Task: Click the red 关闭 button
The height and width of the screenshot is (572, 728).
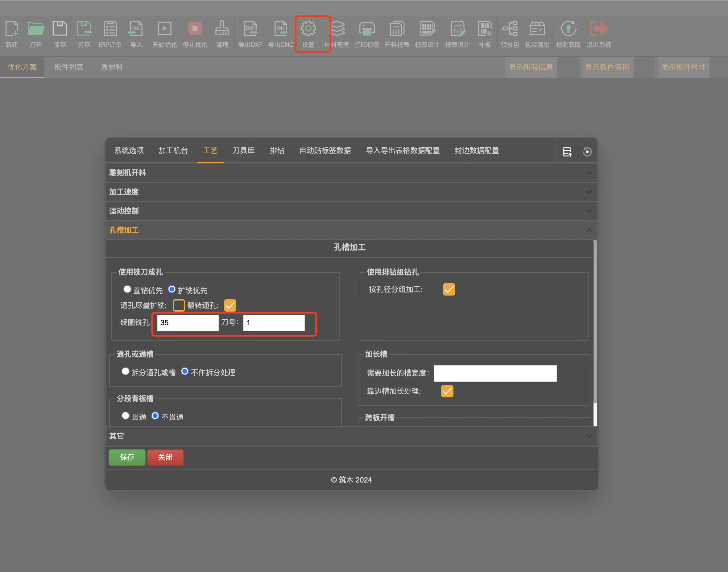Action: (x=165, y=457)
